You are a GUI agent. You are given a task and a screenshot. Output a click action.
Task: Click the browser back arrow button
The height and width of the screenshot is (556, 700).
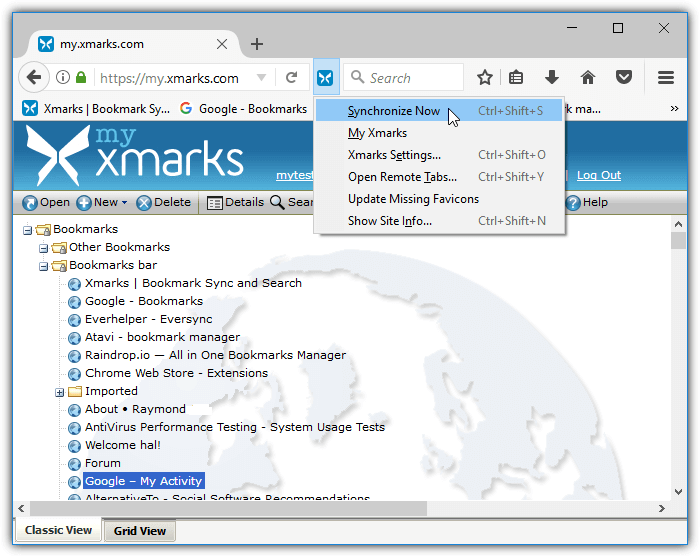[x=34, y=78]
